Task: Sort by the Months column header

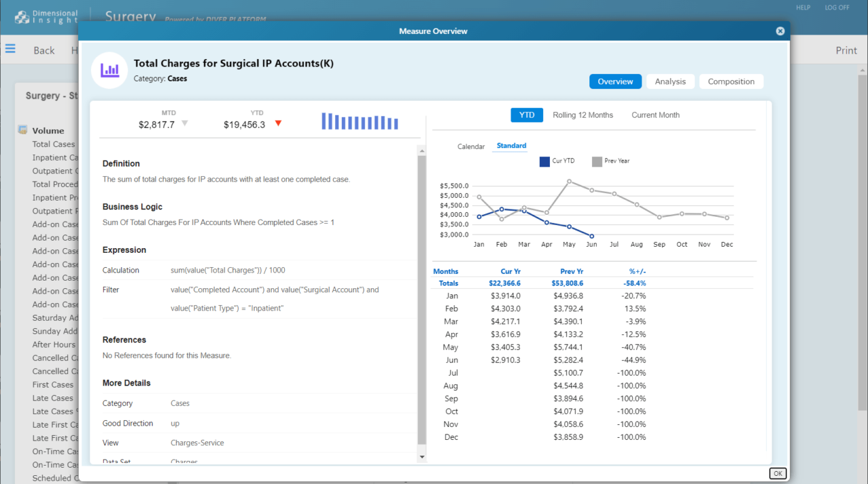Action: 446,271
